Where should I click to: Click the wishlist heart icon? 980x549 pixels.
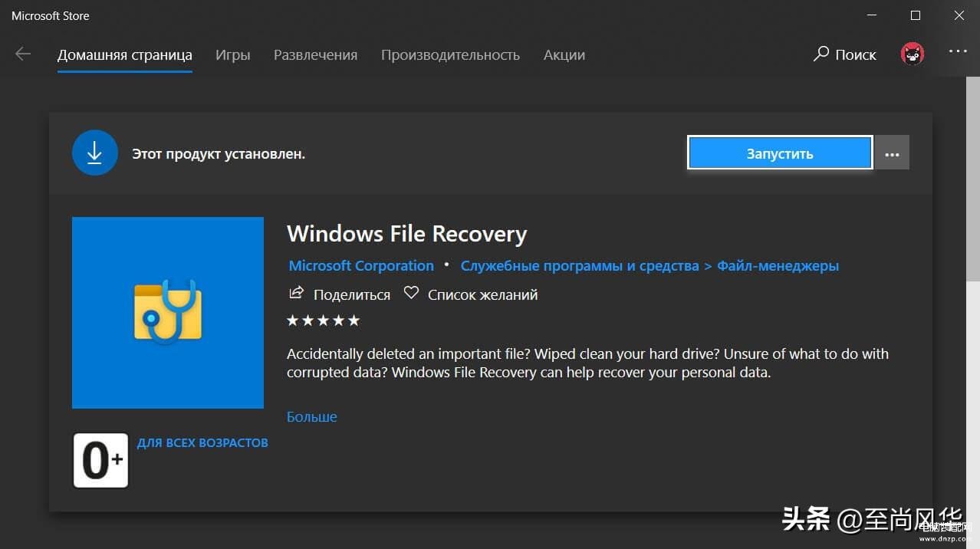coord(411,293)
